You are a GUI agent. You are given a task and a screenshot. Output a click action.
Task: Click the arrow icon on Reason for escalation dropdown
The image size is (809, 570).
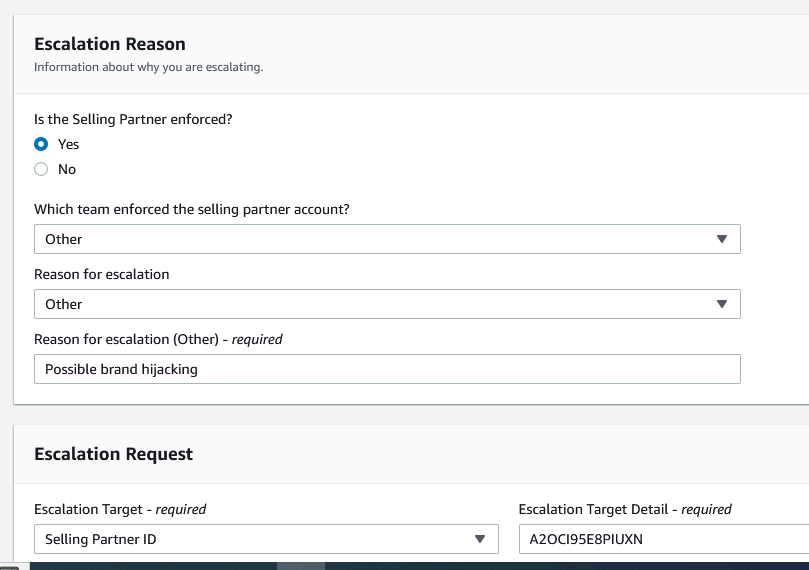(722, 304)
